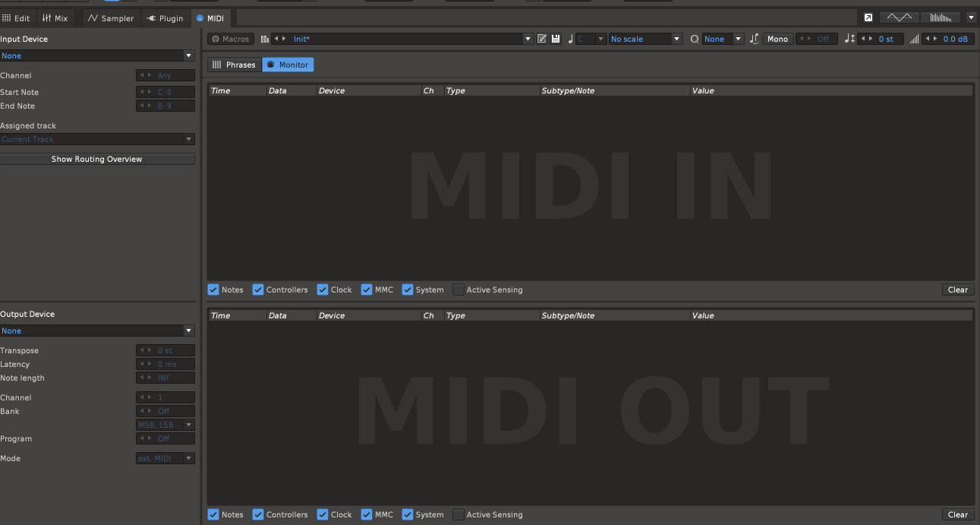Uncheck Clock filter in MIDI OUT monitor

[x=323, y=514]
